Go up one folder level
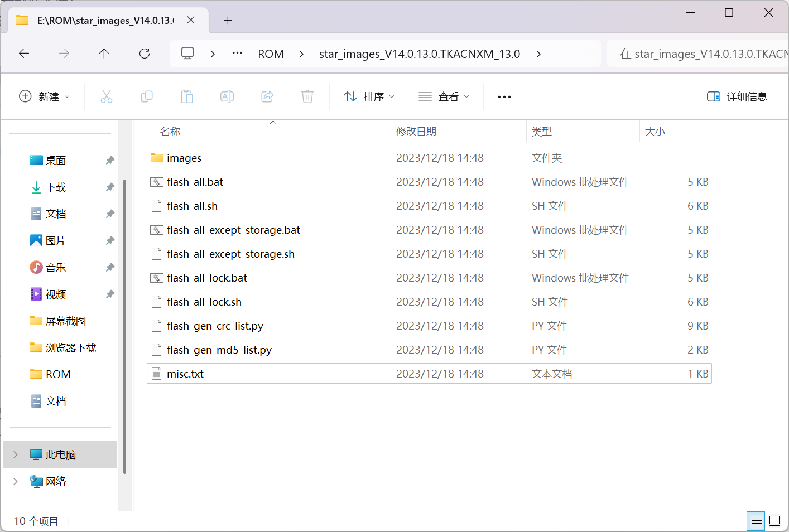This screenshot has height=532, width=789. [104, 53]
